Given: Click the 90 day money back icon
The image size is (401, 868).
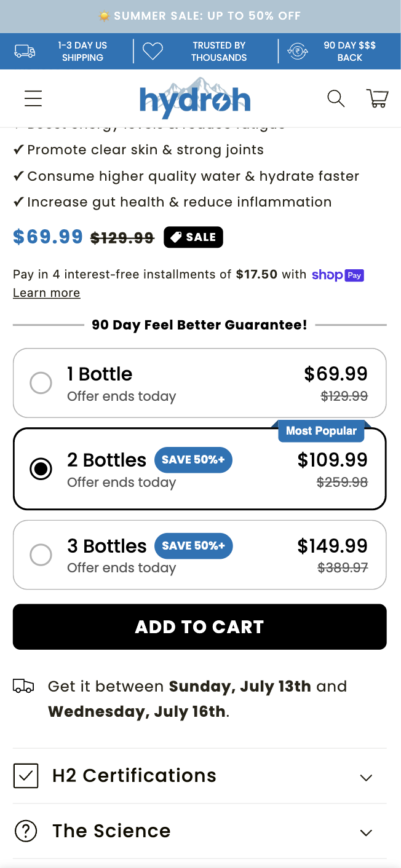Looking at the screenshot, I should 298,52.
